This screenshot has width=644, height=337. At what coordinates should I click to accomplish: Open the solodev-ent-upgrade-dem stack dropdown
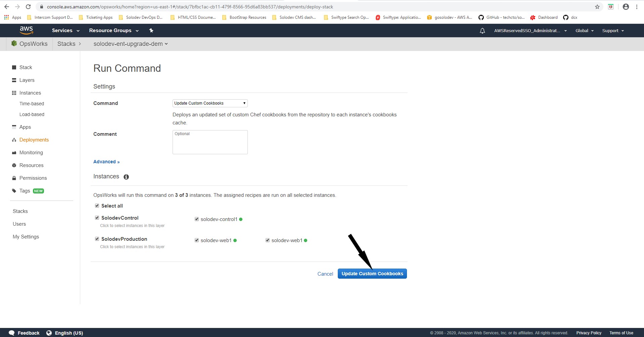pos(131,44)
